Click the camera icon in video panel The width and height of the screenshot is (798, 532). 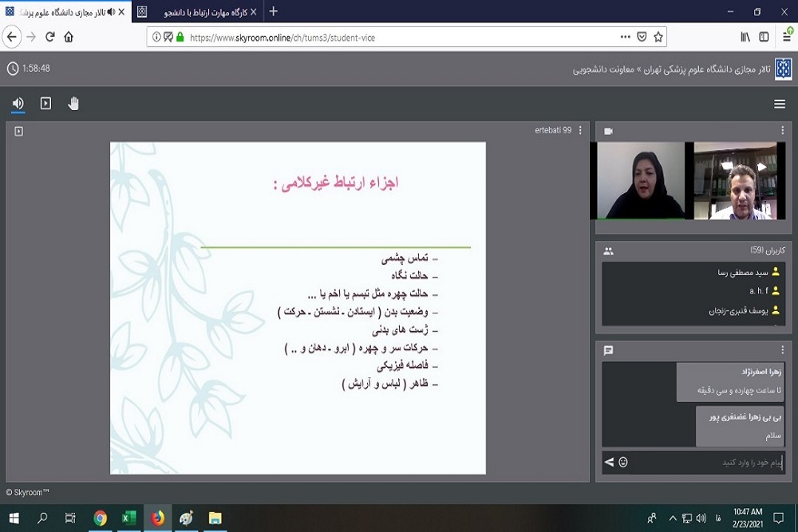coord(608,131)
